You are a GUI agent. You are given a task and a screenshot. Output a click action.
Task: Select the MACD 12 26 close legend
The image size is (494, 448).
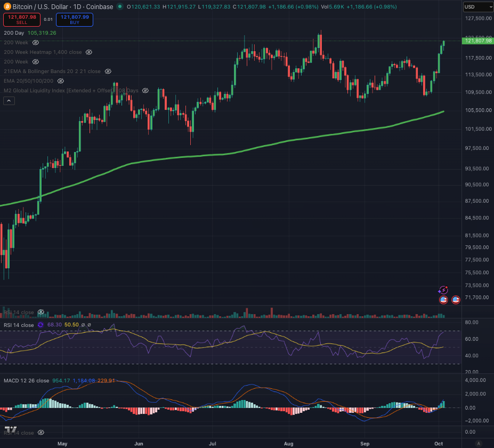click(x=27, y=380)
